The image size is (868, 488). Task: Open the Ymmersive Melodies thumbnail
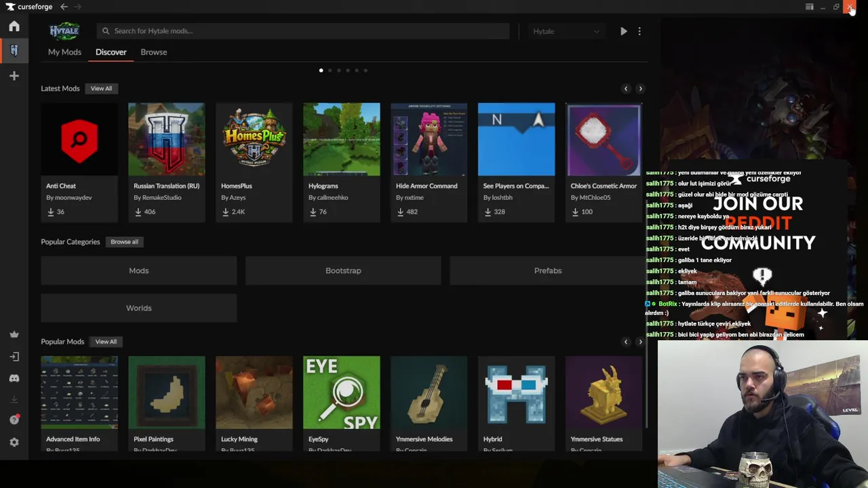point(429,392)
